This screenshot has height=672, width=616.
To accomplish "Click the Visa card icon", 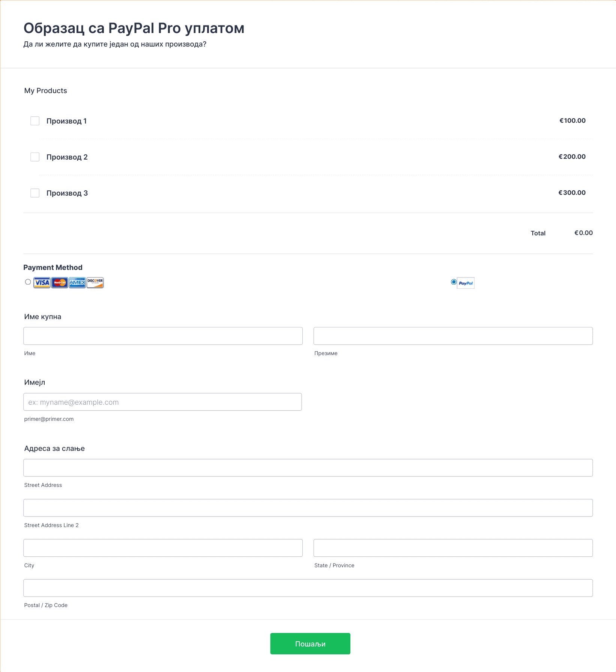I will click(x=42, y=283).
